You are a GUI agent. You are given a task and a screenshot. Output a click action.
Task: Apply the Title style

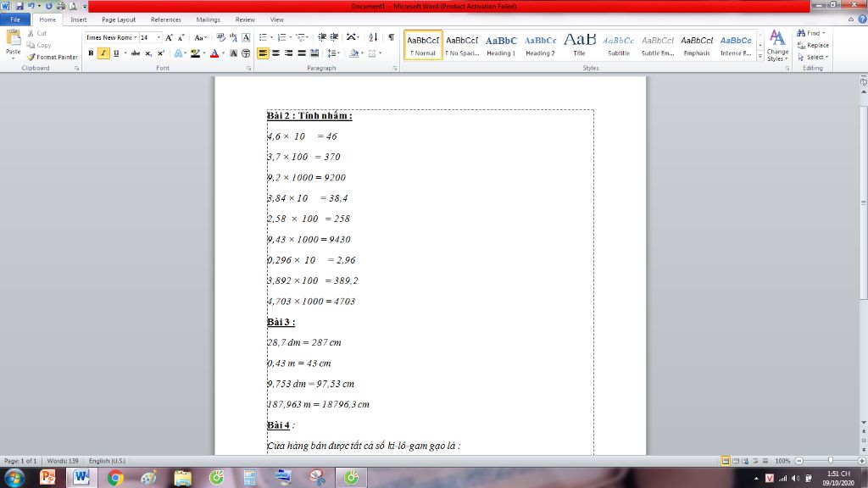click(579, 45)
